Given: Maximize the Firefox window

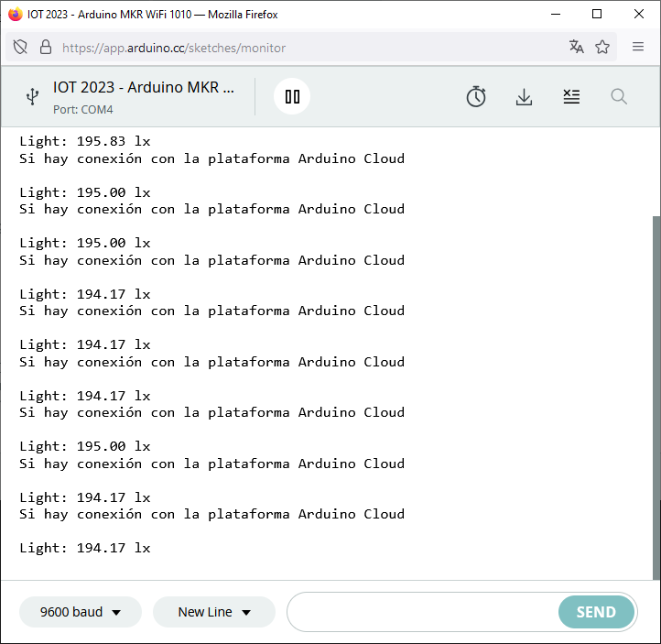Looking at the screenshot, I should coord(597,15).
